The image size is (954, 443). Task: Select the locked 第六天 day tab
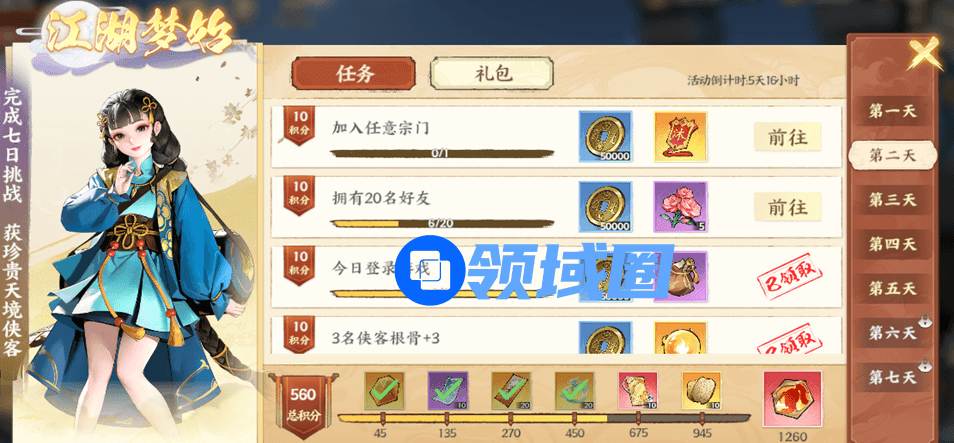pos(892,332)
